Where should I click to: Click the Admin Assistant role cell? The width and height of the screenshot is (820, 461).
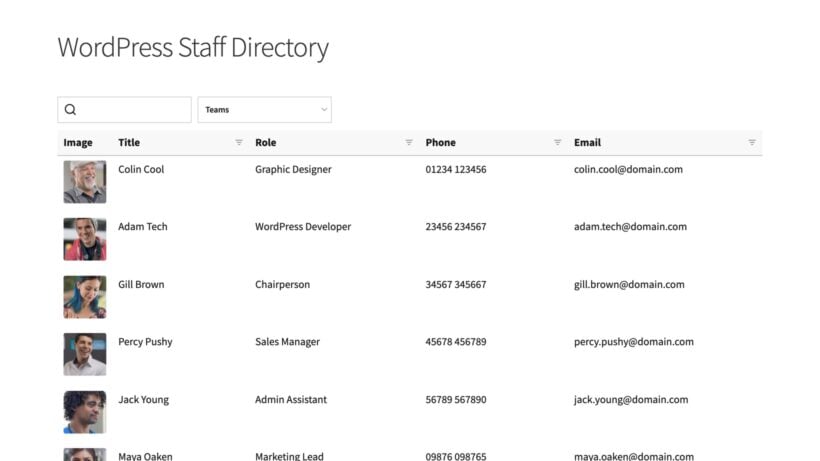[x=291, y=399]
